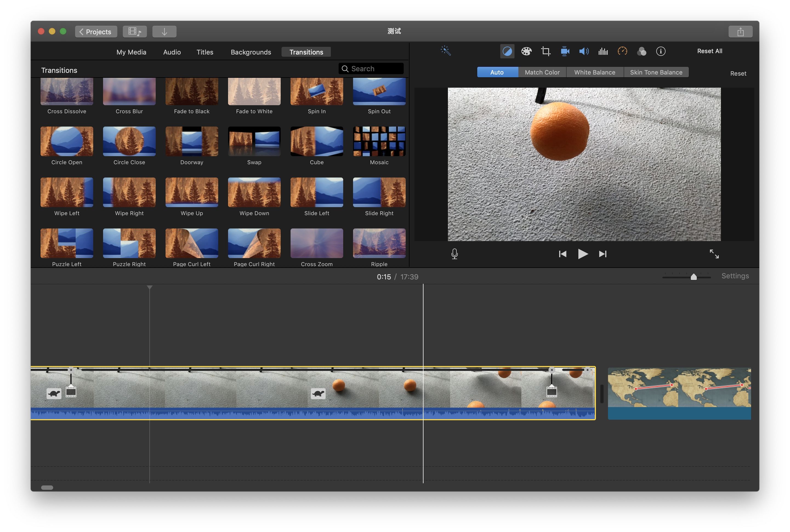Select the cropping tool icon
This screenshot has width=790, height=532.
pos(545,51)
